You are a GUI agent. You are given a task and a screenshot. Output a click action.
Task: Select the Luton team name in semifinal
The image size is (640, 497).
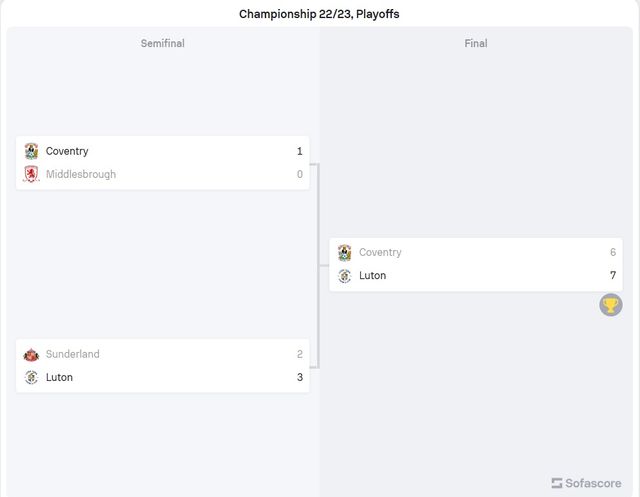click(59, 377)
